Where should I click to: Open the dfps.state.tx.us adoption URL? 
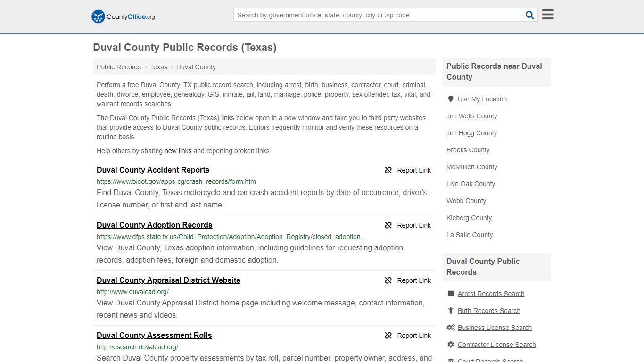(231, 237)
